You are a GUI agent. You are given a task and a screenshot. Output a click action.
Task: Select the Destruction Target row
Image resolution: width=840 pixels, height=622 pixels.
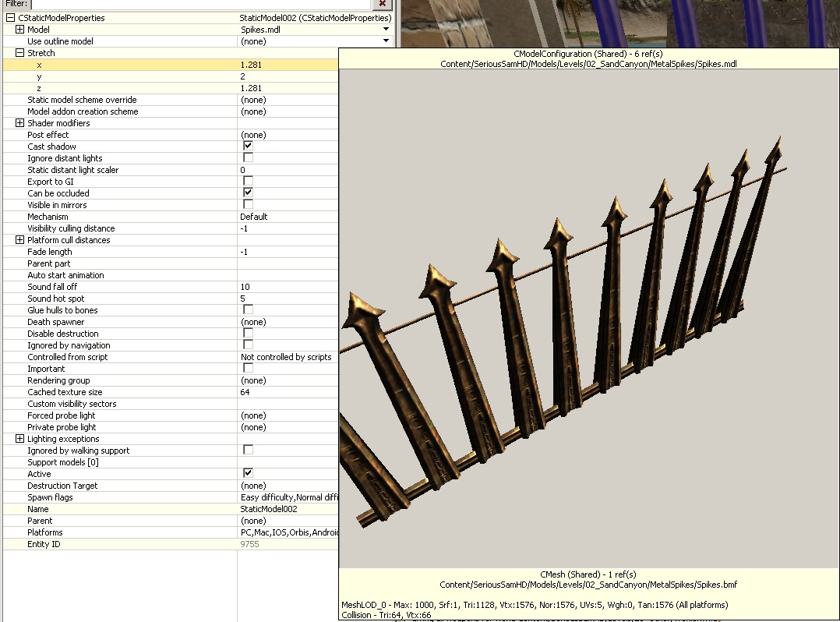pos(171,486)
